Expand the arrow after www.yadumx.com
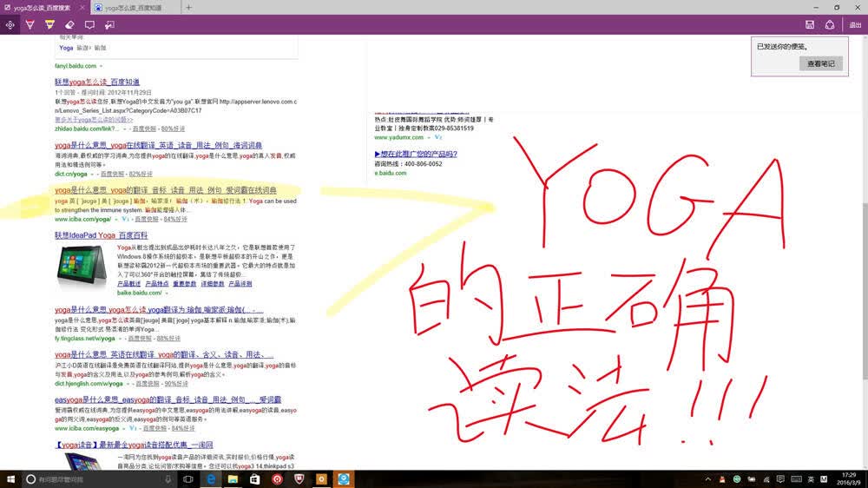The height and width of the screenshot is (488, 868). (x=429, y=137)
